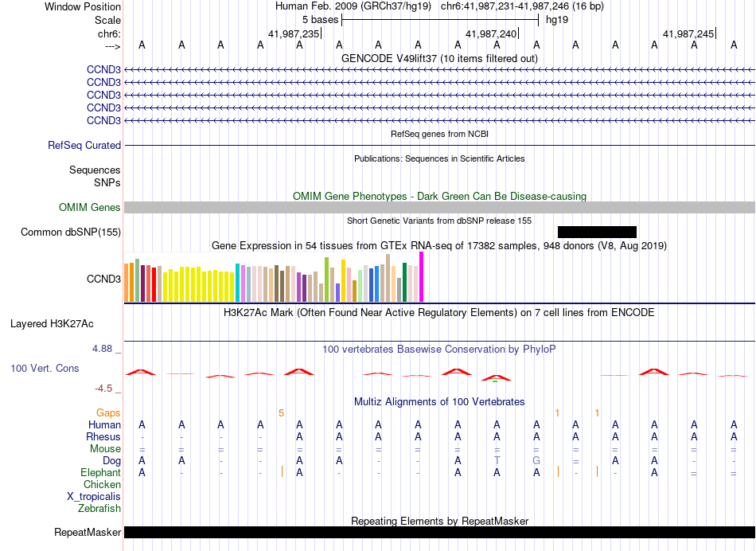Viewport: 756px width, 551px height.
Task: Click the Gaps row label
Action: [108, 413]
